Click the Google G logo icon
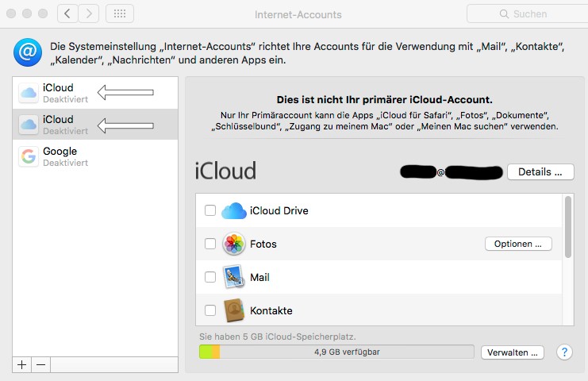Viewport: 588px width, 381px height. [x=29, y=156]
